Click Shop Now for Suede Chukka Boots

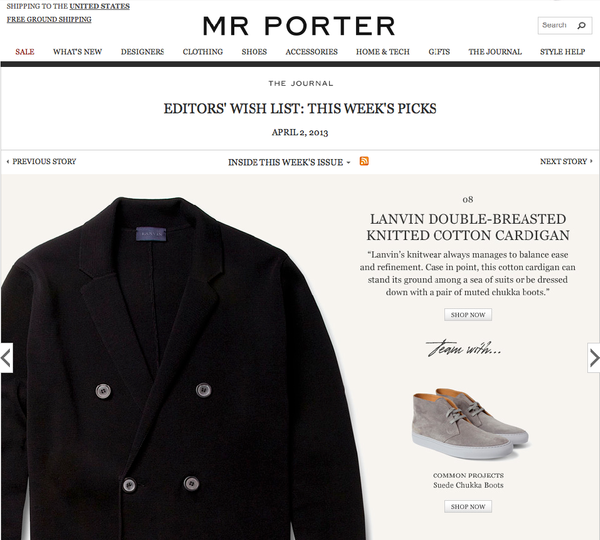(x=468, y=506)
